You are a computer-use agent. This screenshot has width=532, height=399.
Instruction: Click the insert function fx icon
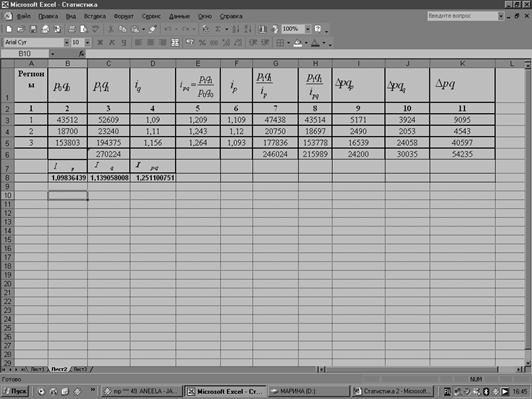[81, 53]
